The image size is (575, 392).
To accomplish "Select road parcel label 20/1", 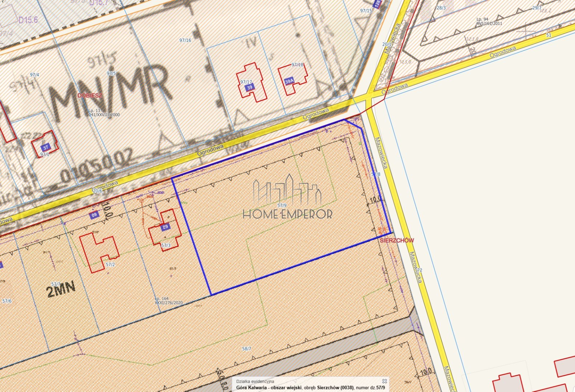I will click(x=387, y=44).
